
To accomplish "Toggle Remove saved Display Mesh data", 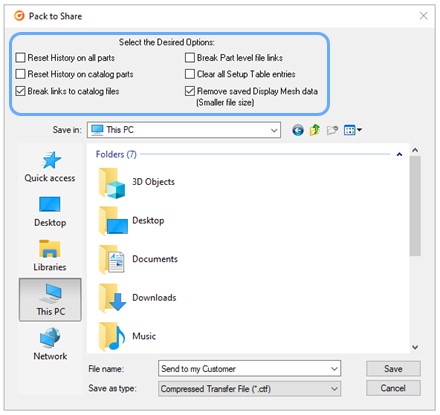I will (190, 91).
